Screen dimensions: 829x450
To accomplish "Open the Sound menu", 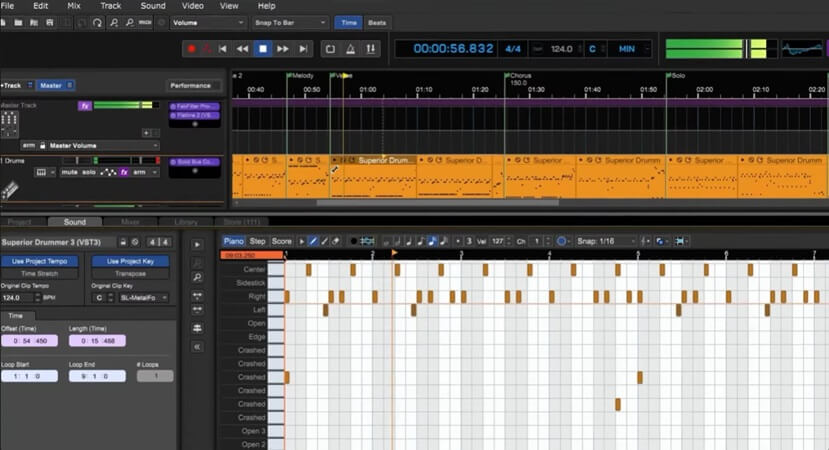I will [153, 6].
